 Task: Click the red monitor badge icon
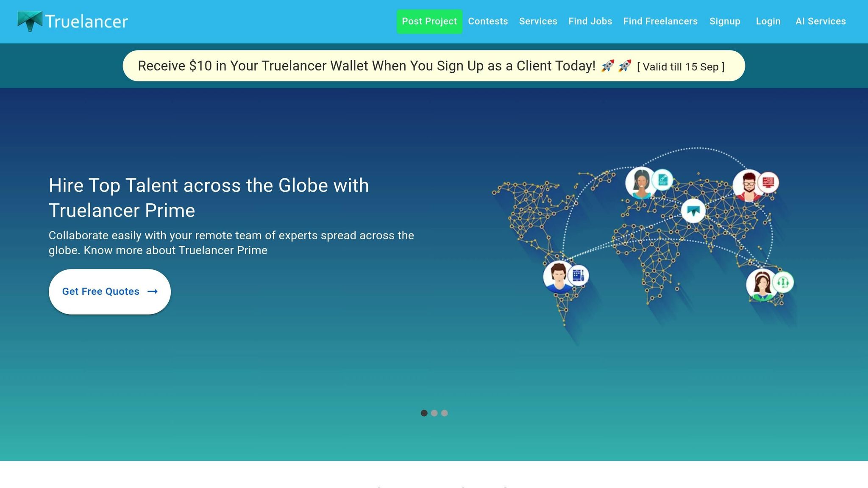click(x=768, y=182)
